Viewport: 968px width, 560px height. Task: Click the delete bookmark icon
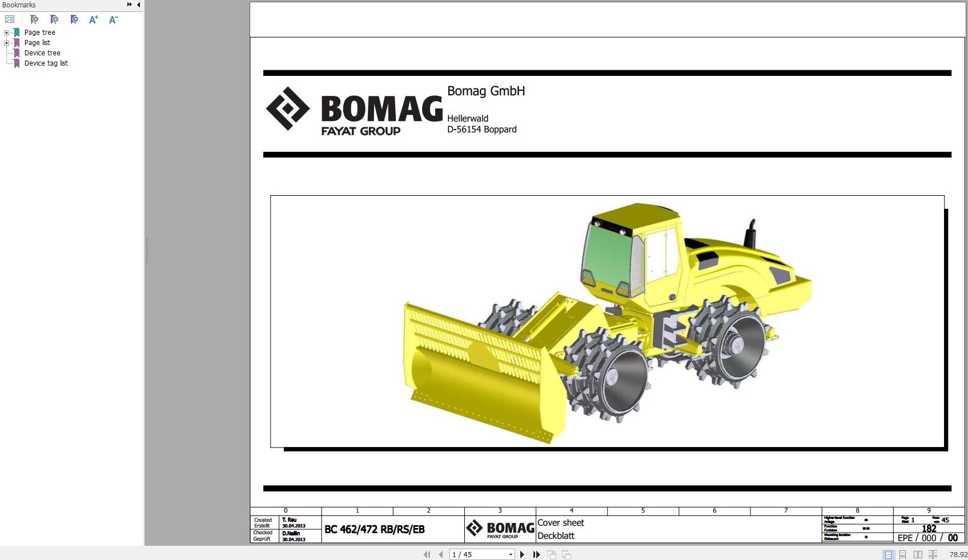[x=34, y=19]
